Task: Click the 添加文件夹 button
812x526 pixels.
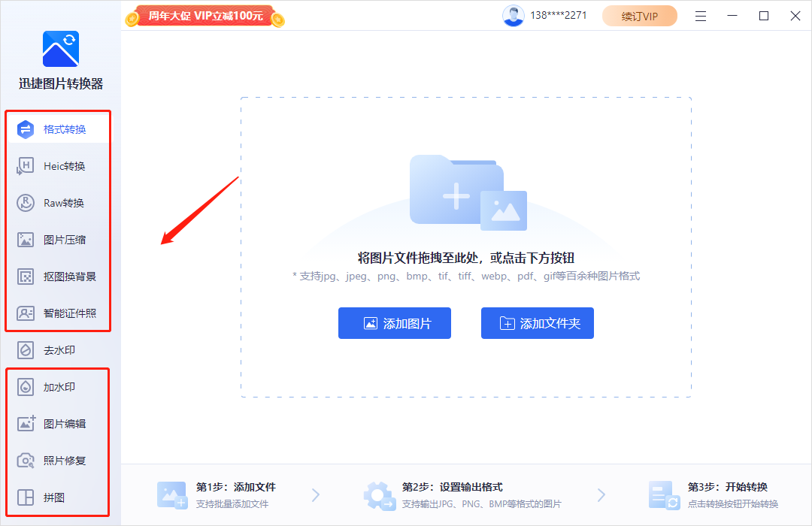Action: coord(538,323)
